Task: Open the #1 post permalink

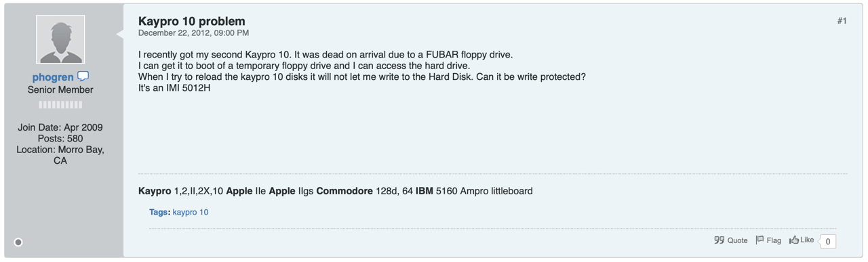Action: pos(842,21)
